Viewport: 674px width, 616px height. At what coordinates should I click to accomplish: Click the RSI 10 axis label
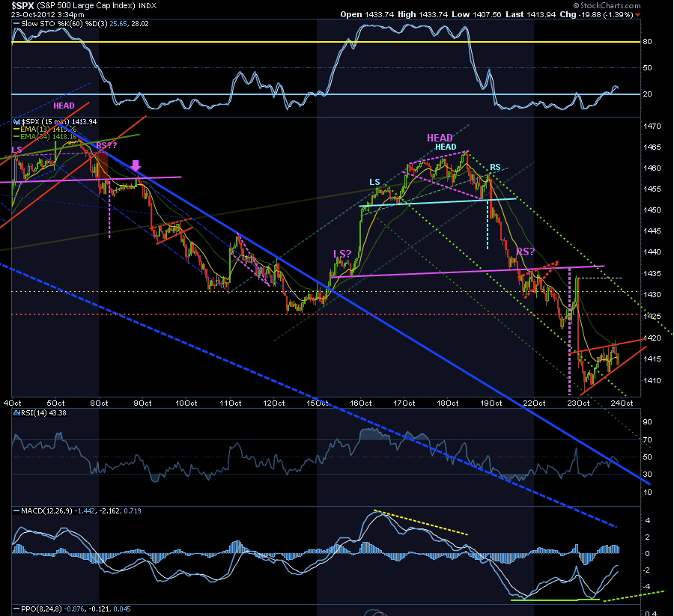(x=647, y=493)
